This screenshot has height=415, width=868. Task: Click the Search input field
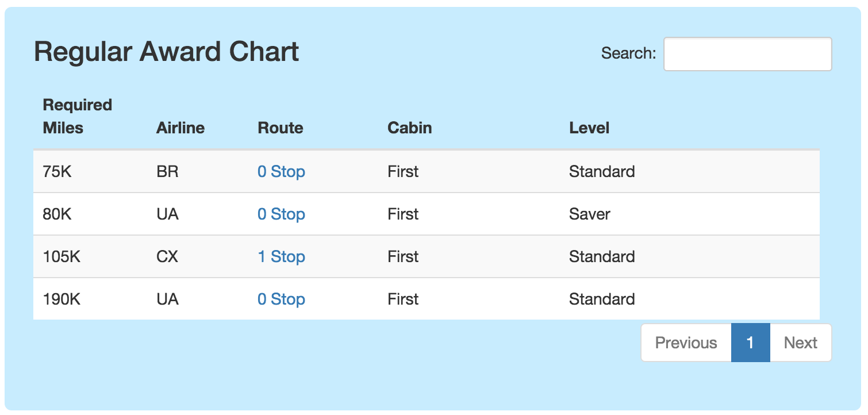coord(747,54)
